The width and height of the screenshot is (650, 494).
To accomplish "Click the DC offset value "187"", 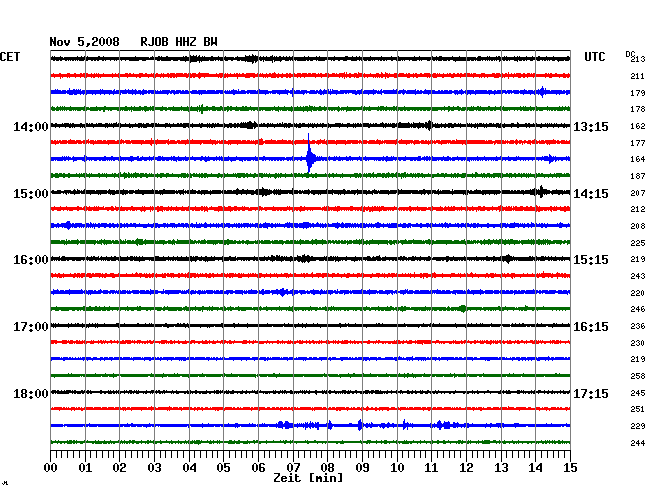I will (x=638, y=176).
